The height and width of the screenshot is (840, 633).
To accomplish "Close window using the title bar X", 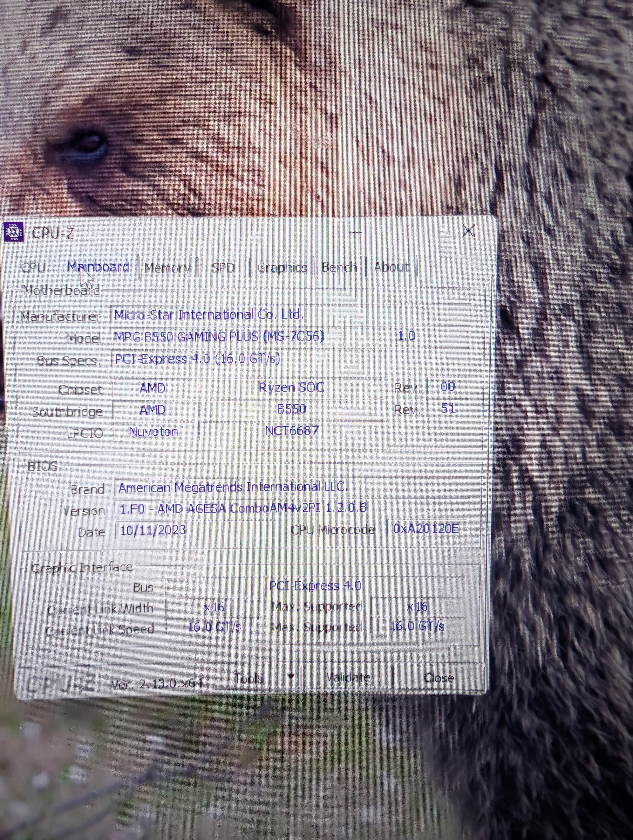I will (468, 231).
